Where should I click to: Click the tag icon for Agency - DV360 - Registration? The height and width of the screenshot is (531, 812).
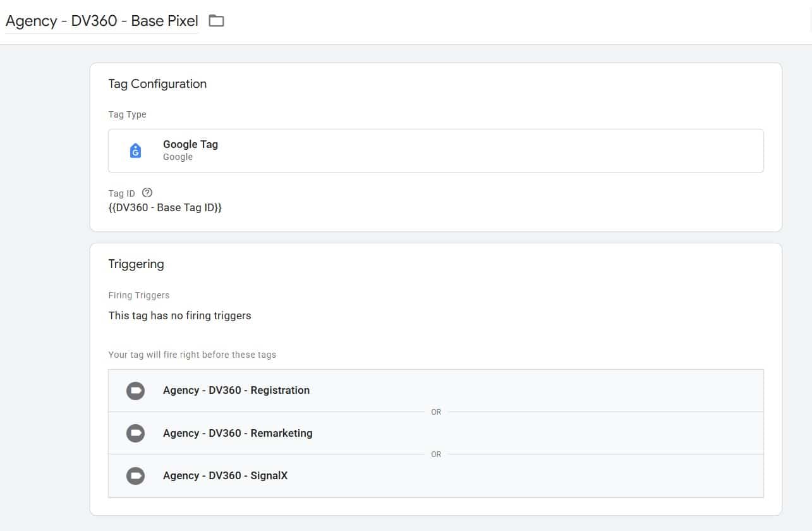point(135,391)
